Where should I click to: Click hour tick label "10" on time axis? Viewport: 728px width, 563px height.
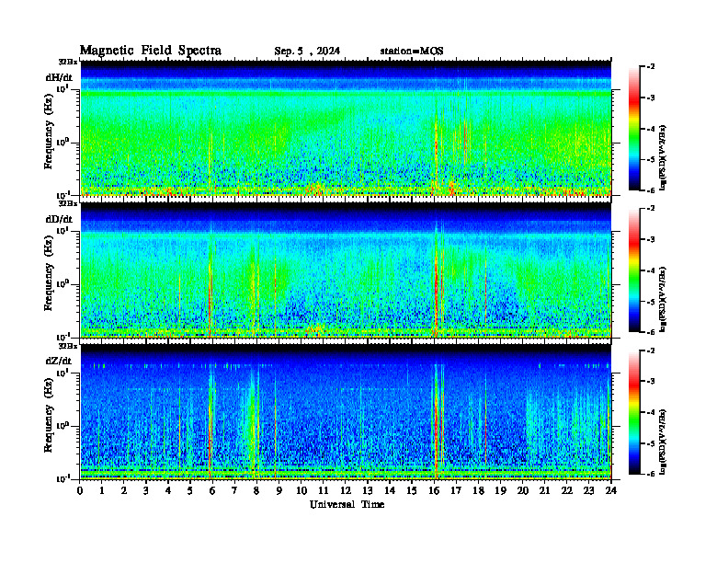(x=301, y=490)
